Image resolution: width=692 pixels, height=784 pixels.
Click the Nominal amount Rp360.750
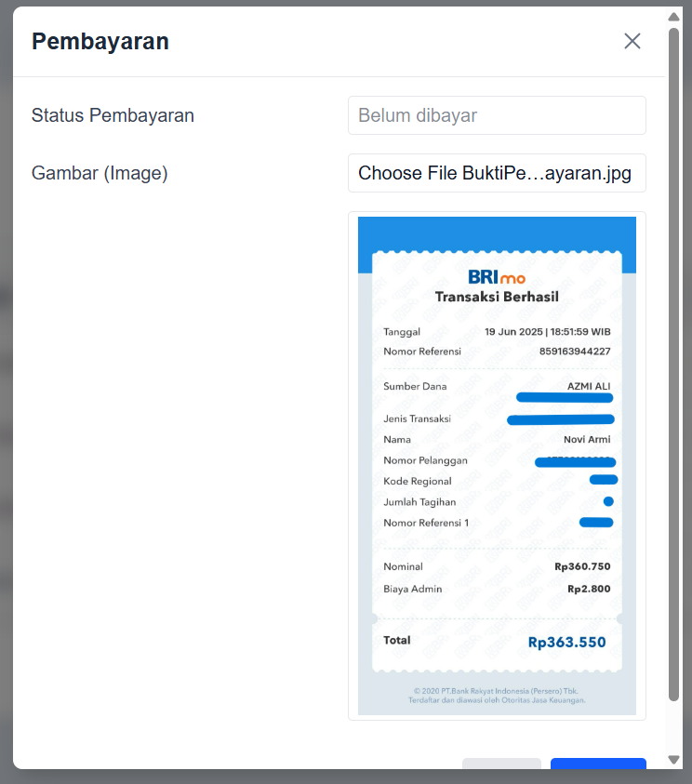(582, 566)
